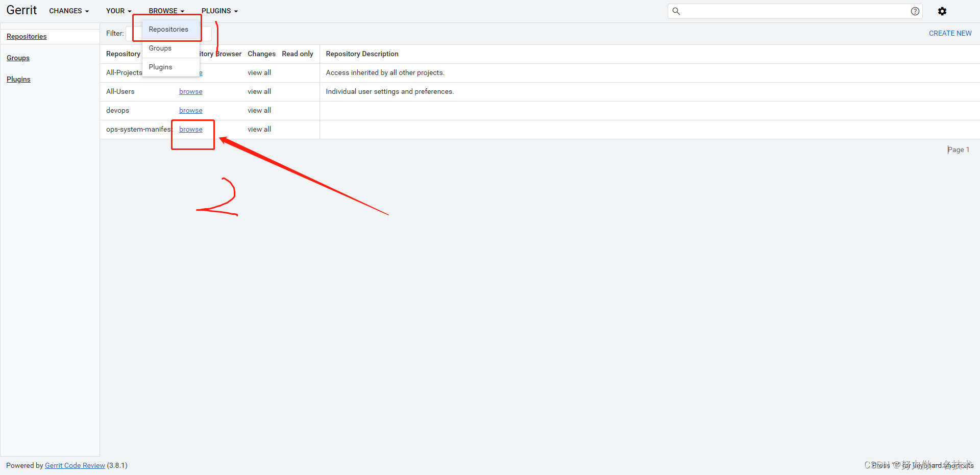Click view all for ops-system-manifest
980x475 pixels.
pos(259,129)
